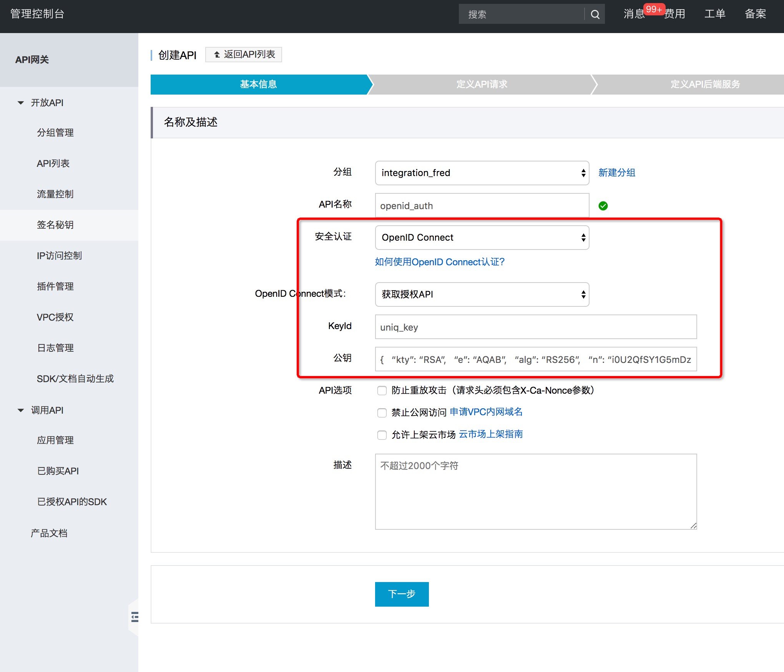
Task: Open the OpenID Connect模式 dropdown
Action: click(482, 294)
